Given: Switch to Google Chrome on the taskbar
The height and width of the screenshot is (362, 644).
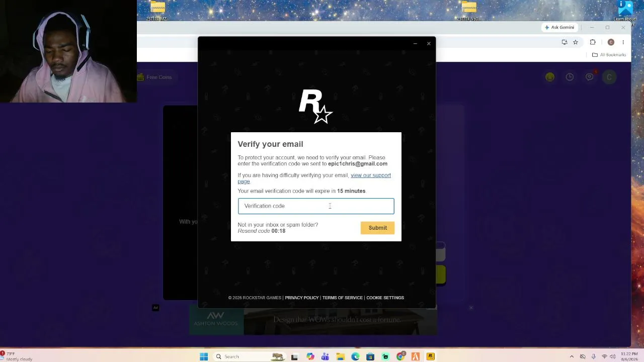Looking at the screenshot, I should [x=400, y=356].
